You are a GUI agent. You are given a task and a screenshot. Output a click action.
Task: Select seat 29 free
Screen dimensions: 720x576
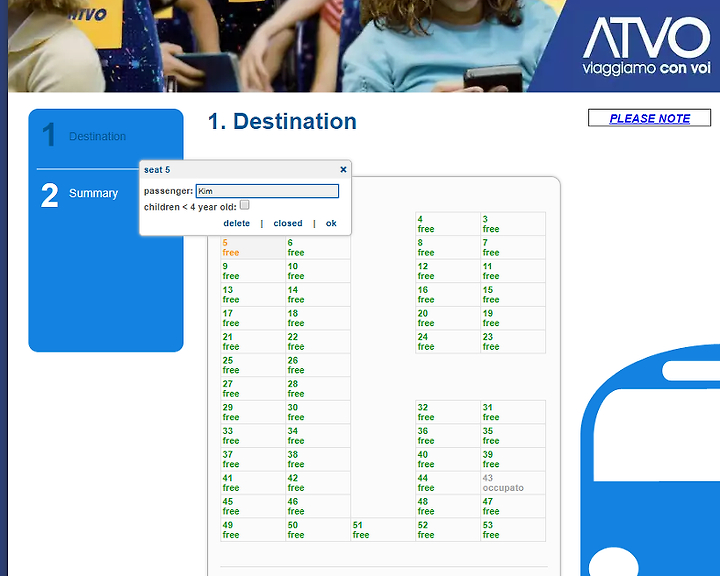coord(253,412)
